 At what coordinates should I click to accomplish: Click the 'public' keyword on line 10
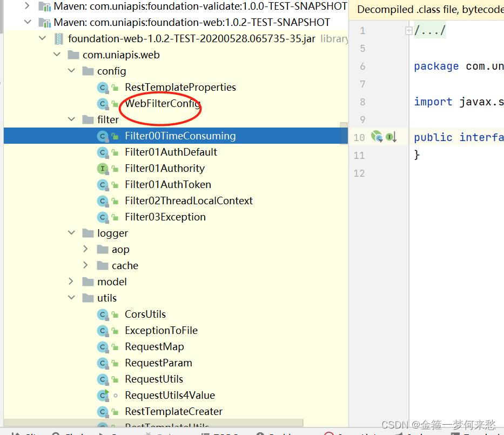point(433,137)
